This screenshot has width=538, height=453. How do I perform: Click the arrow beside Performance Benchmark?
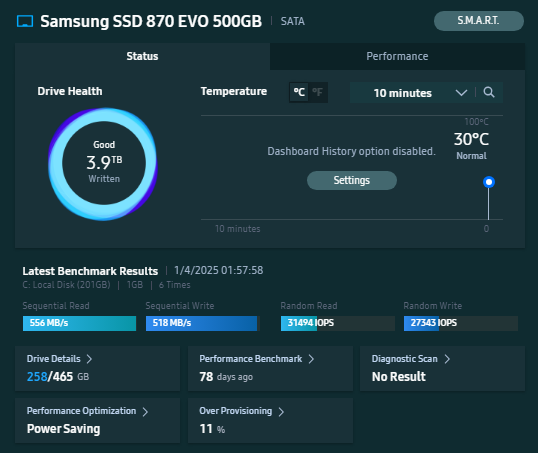(x=311, y=359)
